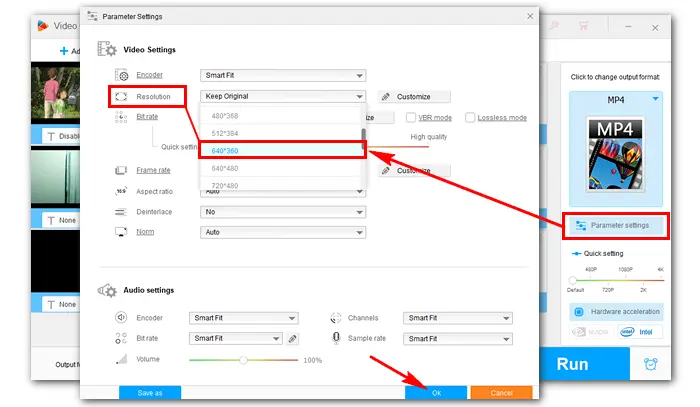This screenshot has height=407, width=700.
Task: Click the alarm clock schedule icon beside Run
Action: [x=650, y=364]
